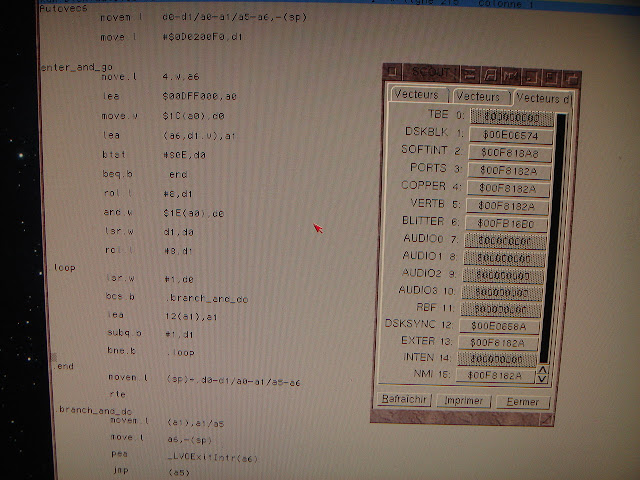Click the '.loop' label line in the code
The width and height of the screenshot is (640, 480).
[64, 268]
